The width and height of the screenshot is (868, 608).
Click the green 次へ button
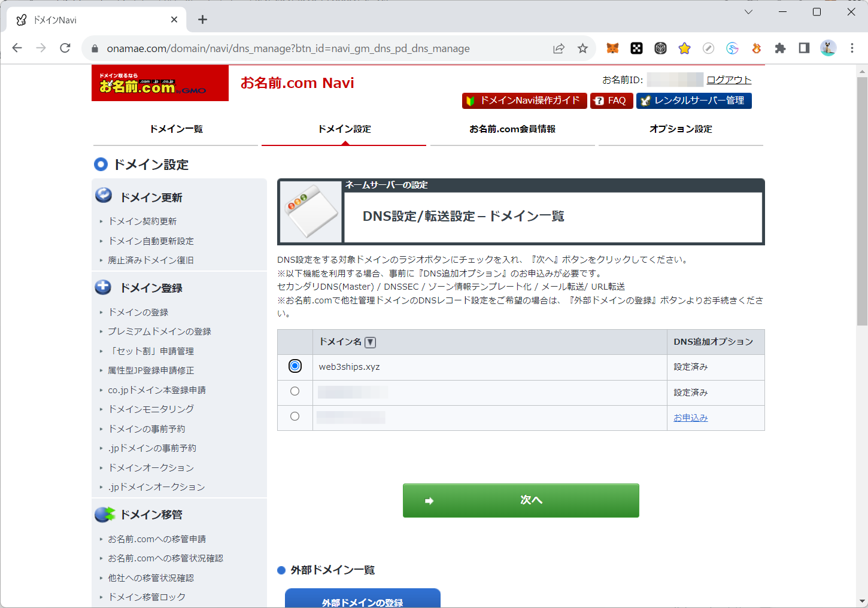tap(521, 500)
